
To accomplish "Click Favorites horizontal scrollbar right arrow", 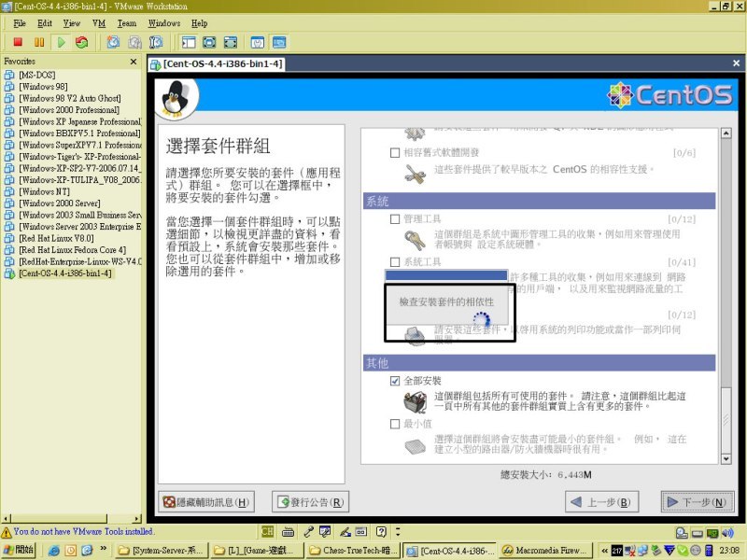I will pyautogui.click(x=137, y=518).
